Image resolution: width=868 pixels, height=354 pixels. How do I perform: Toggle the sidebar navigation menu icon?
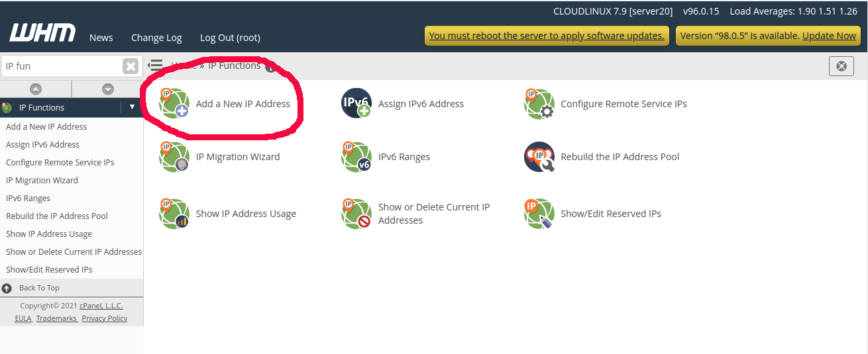pos(155,66)
